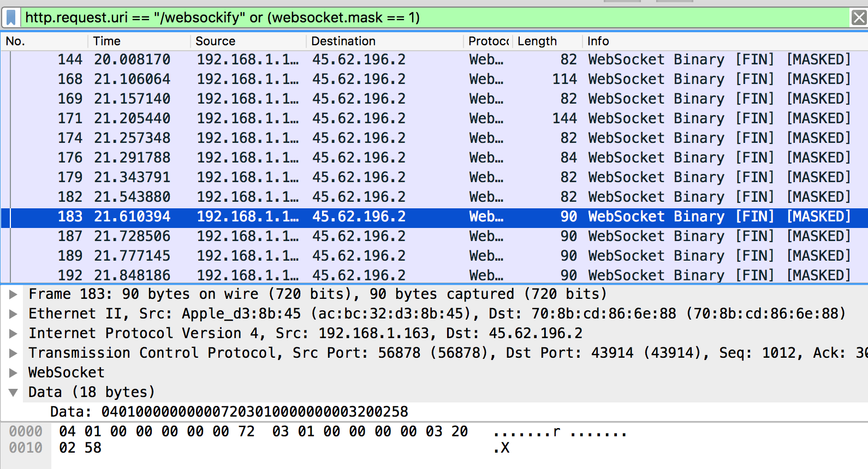Clear the display filter with X button
Viewport: 868px width, 469px height.
coord(859,18)
